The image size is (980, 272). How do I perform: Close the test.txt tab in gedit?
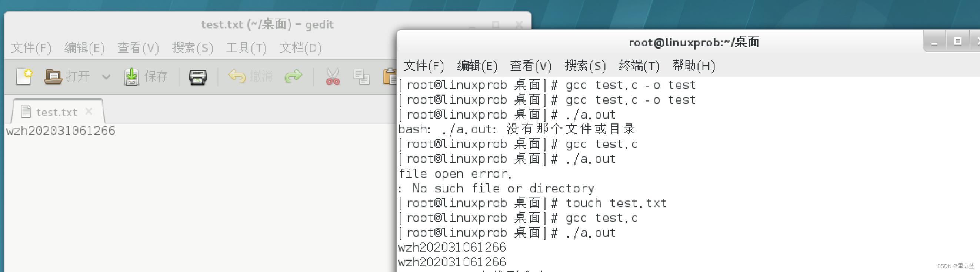click(89, 112)
